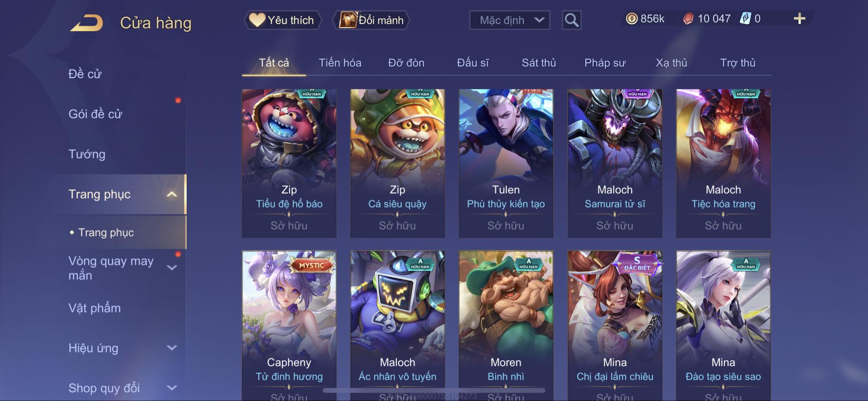Viewport: 868px width, 401px height.
Task: Select the Pháp sư tab
Action: [605, 63]
